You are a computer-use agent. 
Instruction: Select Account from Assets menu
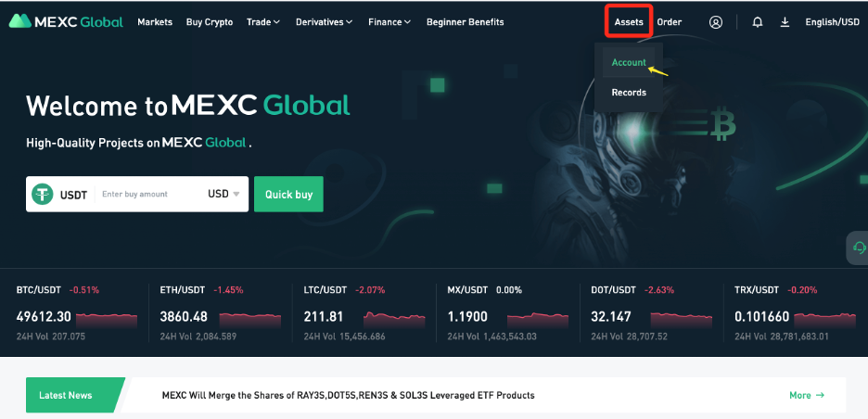(x=629, y=63)
